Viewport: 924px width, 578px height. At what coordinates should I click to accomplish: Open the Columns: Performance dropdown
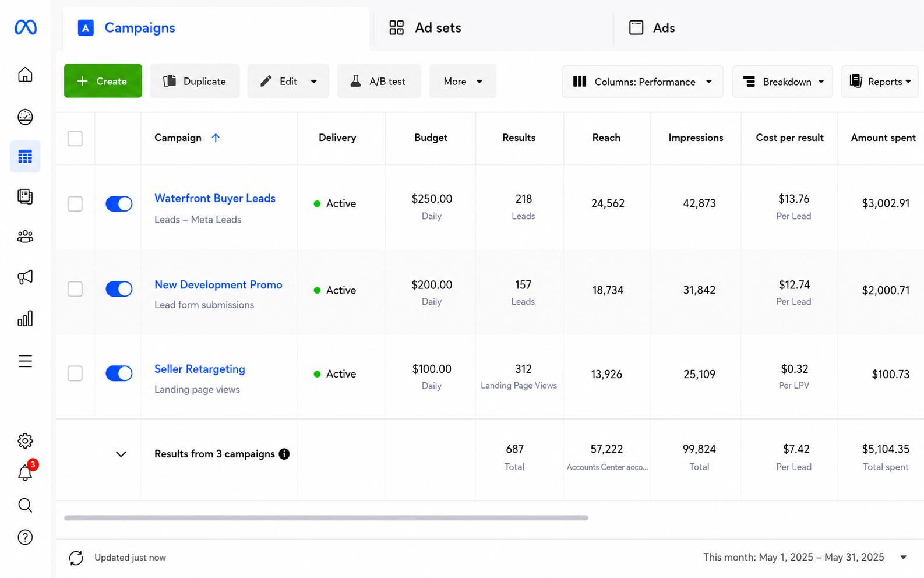tap(643, 82)
